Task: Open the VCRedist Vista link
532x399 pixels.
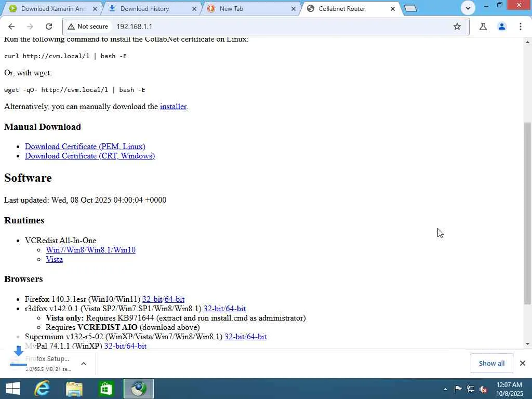Action: tap(54, 259)
